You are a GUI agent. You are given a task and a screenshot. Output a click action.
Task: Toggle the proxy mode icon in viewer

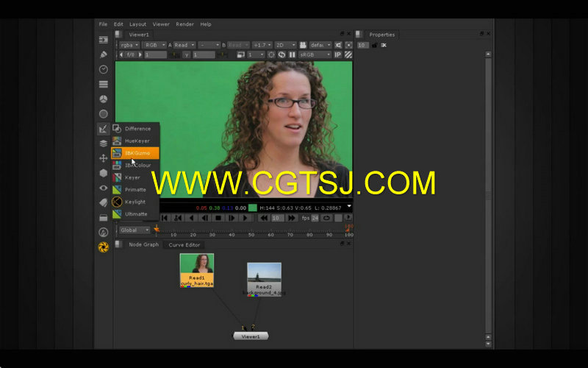click(x=241, y=54)
